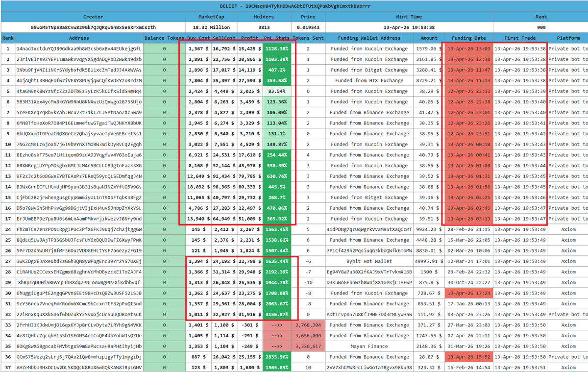
Task: Click the 83.54% PnL cell
Action: pyautogui.click(x=277, y=91)
